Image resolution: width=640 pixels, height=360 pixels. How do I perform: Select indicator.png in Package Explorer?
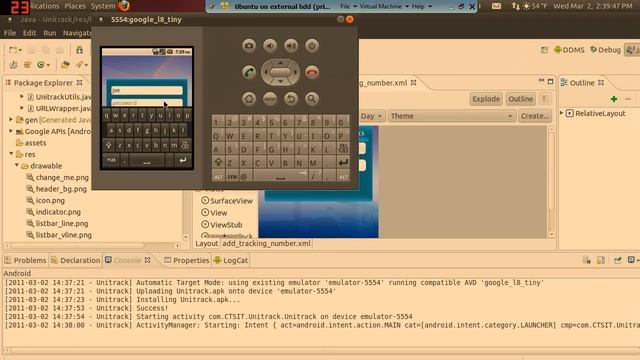pyautogui.click(x=53, y=211)
